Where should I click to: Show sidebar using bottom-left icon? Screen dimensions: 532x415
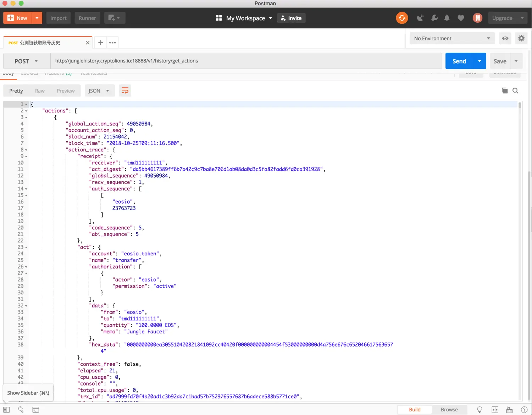(7, 410)
